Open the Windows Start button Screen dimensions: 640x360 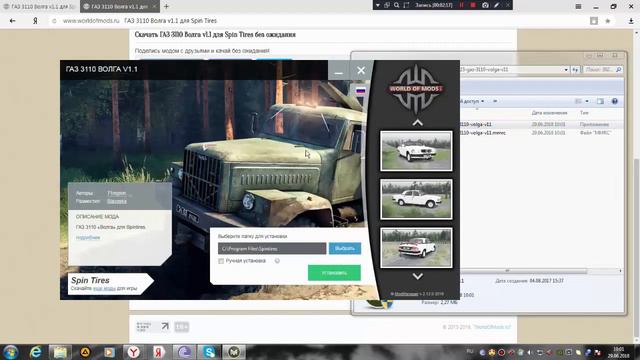[11, 352]
